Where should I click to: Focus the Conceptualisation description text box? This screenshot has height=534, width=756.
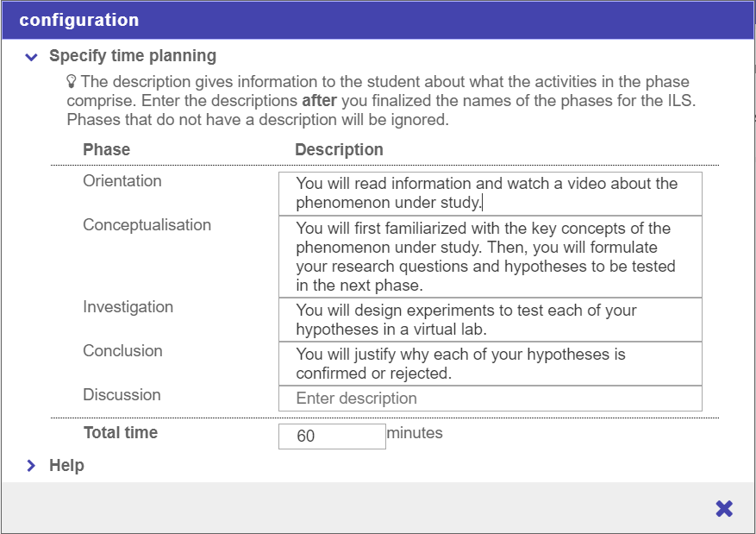point(490,257)
